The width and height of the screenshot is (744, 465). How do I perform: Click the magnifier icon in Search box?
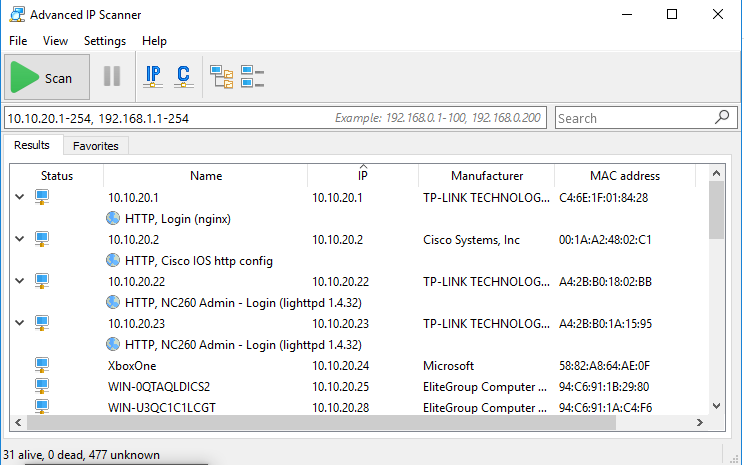point(722,117)
